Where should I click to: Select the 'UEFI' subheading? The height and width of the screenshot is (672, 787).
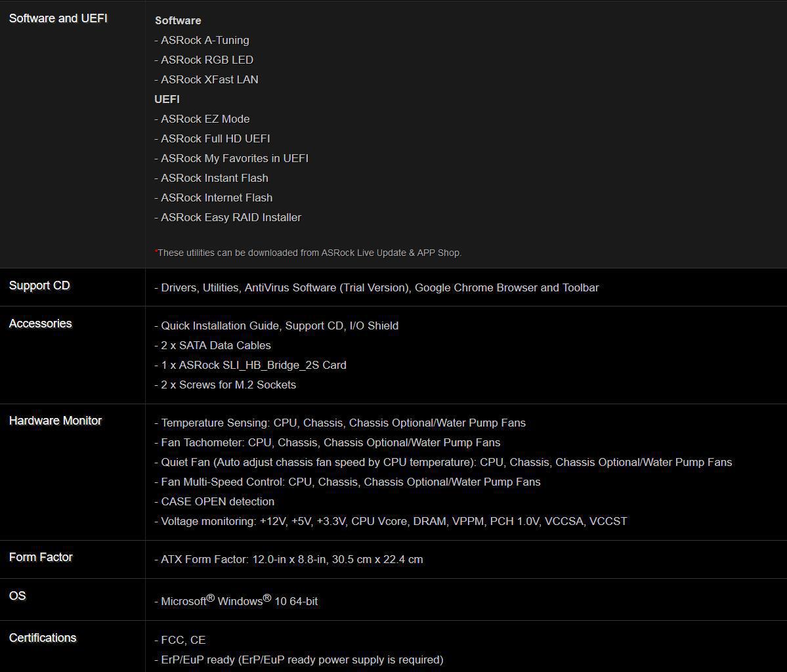coord(167,99)
